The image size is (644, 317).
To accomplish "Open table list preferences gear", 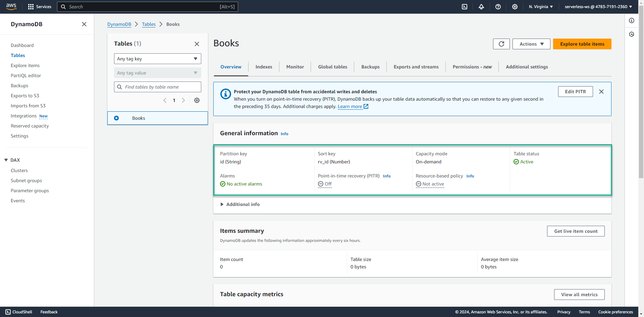I will [197, 100].
